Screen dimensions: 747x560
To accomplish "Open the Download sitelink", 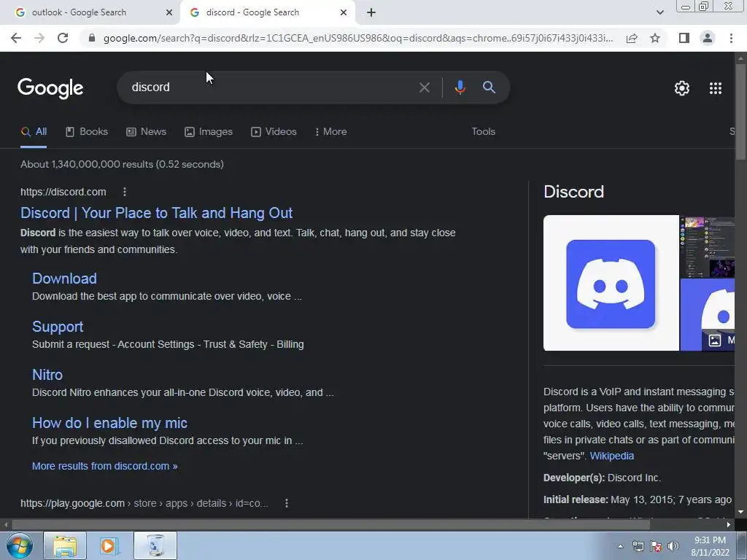I will pos(64,279).
